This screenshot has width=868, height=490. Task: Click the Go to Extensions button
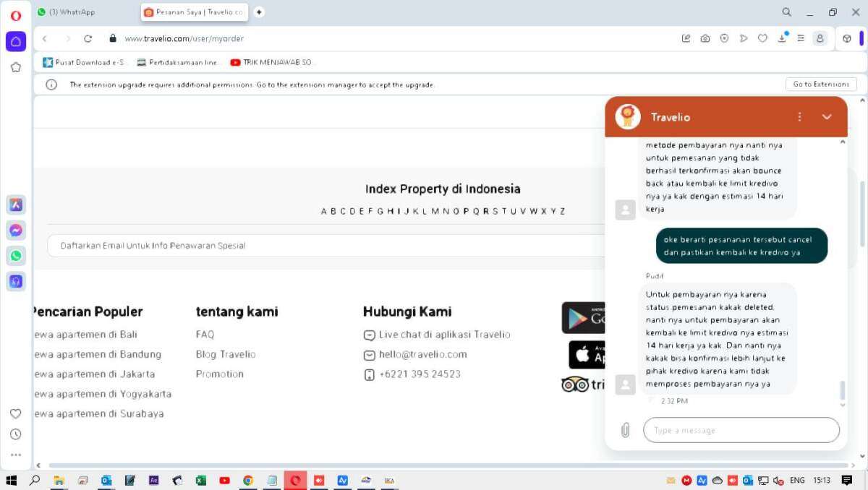(821, 85)
